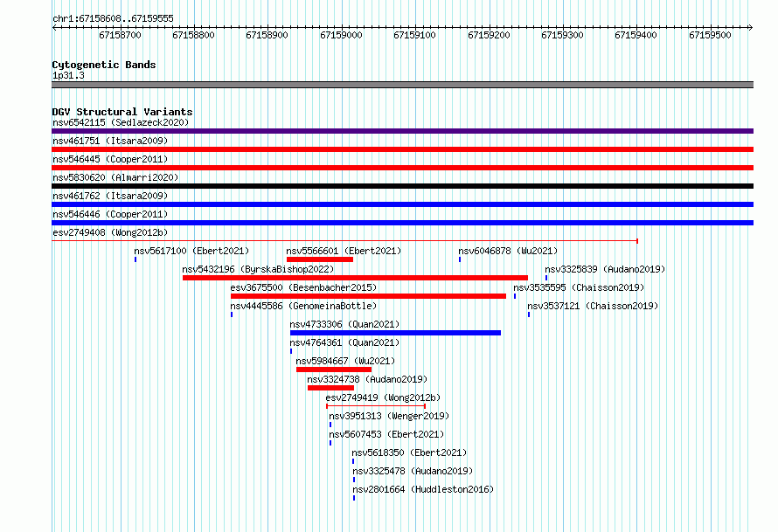This screenshot has height=532, width=778.
Task: Click ruler position 67159400
Action: click(x=636, y=35)
